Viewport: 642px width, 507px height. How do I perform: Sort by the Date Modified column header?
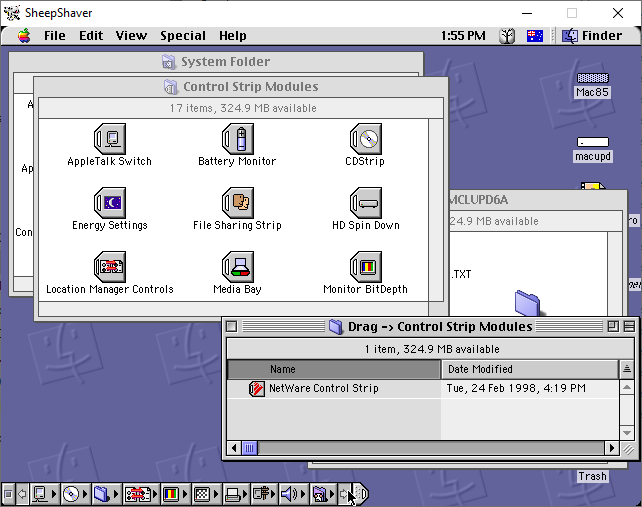(530, 369)
